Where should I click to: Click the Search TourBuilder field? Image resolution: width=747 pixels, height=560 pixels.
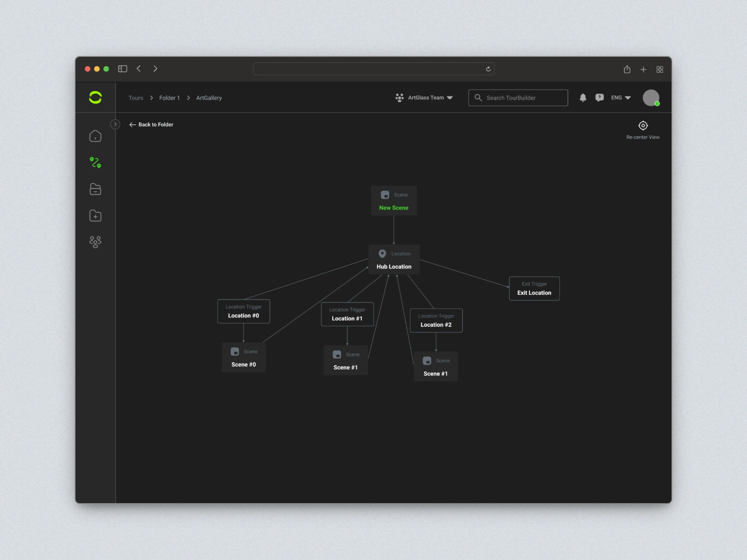518,98
